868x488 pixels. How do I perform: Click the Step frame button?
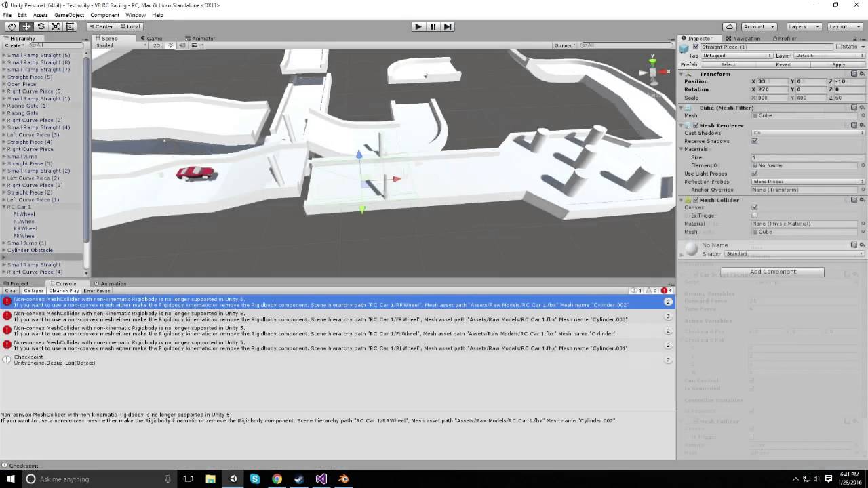coord(448,26)
